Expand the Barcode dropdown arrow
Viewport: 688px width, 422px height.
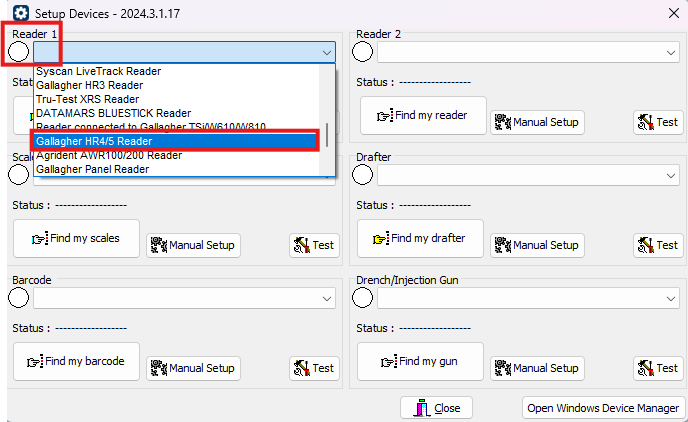[x=327, y=299]
